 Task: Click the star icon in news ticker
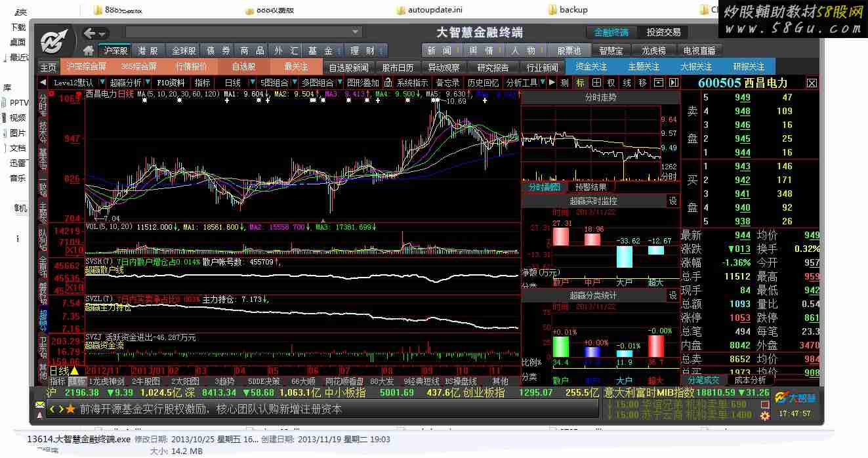pyautogui.click(x=70, y=409)
